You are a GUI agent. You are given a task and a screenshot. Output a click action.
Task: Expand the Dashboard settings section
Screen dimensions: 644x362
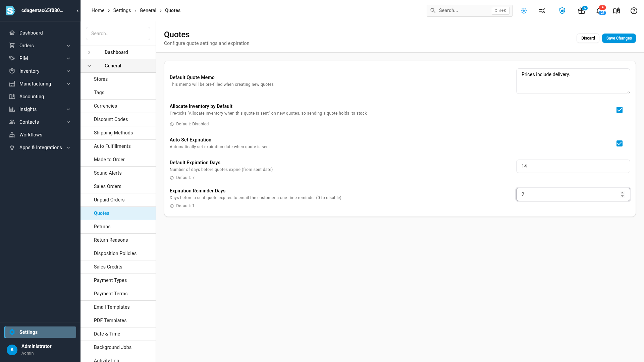(x=89, y=52)
